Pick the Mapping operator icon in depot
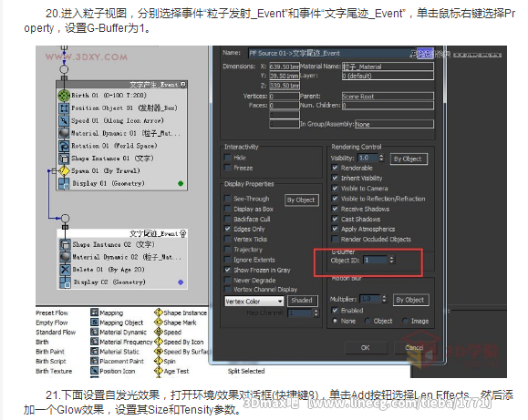528x420 pixels. point(94,312)
